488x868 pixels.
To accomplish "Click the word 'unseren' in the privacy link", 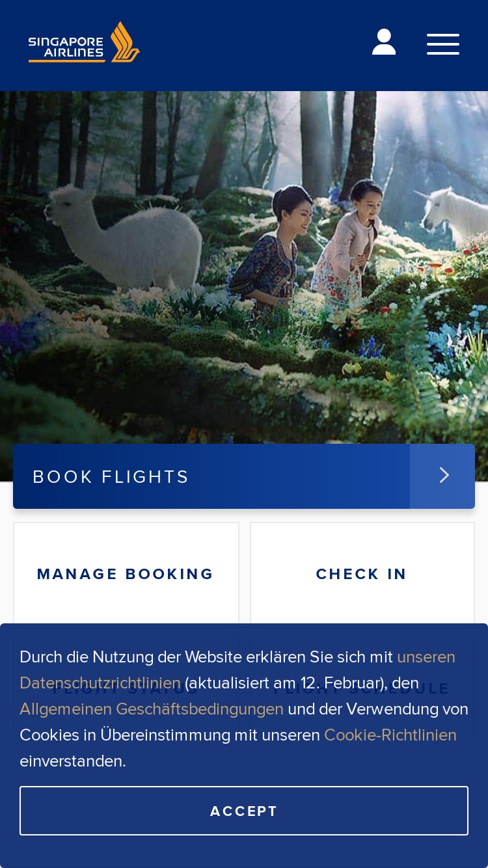I will (426, 657).
